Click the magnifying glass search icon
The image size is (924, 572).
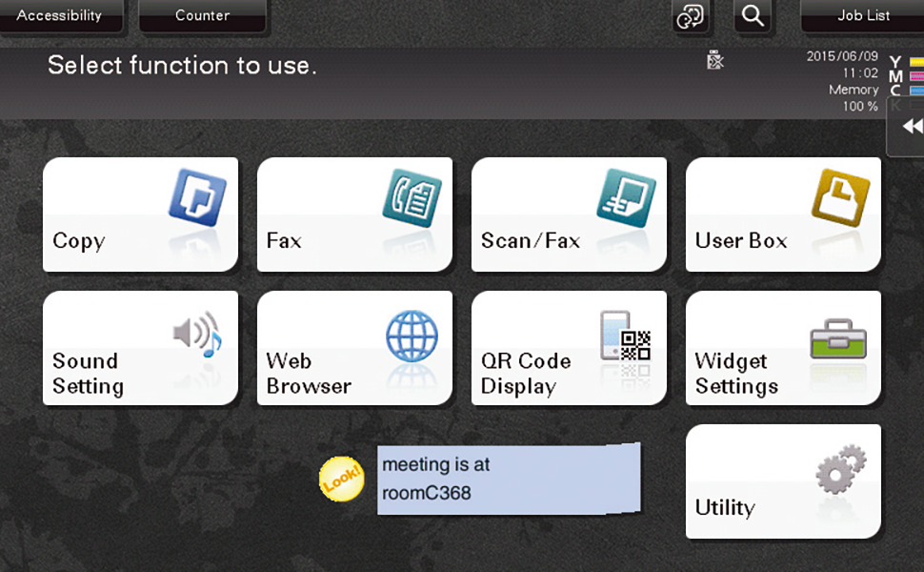click(x=753, y=16)
